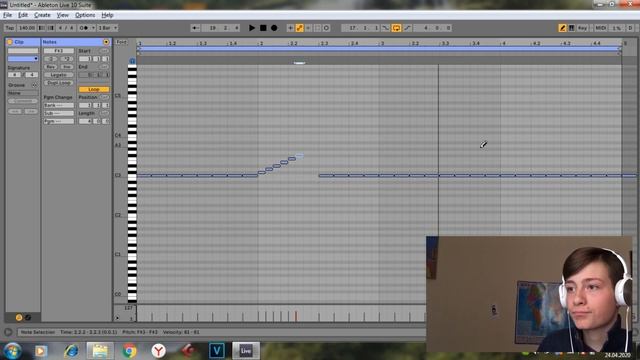The height and width of the screenshot is (360, 640).
Task: Click the headphone MIDI preview icon
Action: click(132, 61)
